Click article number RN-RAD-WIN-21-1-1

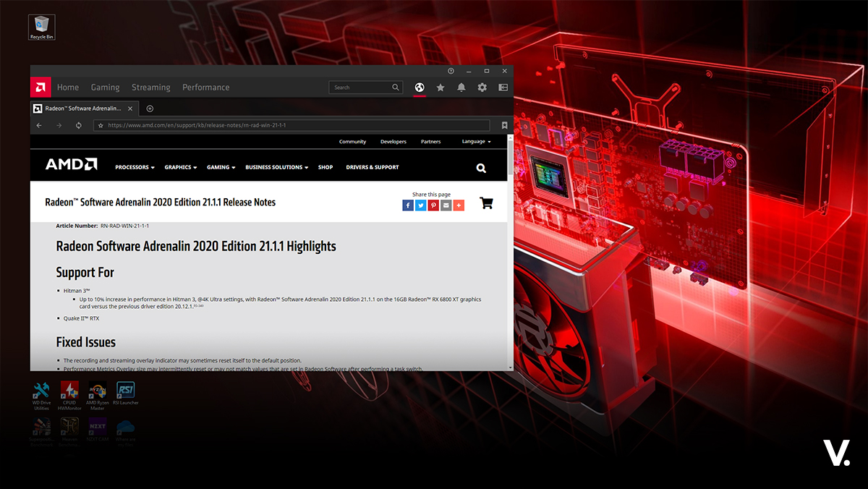click(x=124, y=226)
